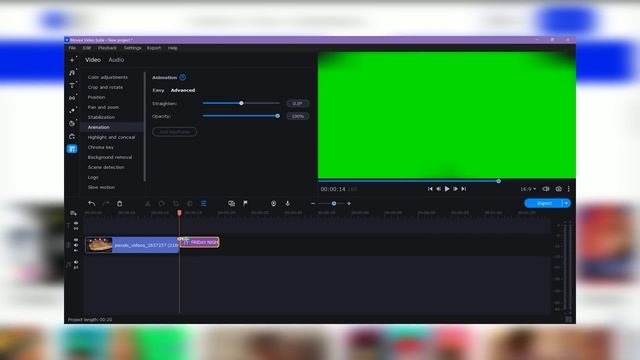Toggle title track visibility eye
Image resolution: width=640 pixels, height=360 pixels.
[x=76, y=224]
